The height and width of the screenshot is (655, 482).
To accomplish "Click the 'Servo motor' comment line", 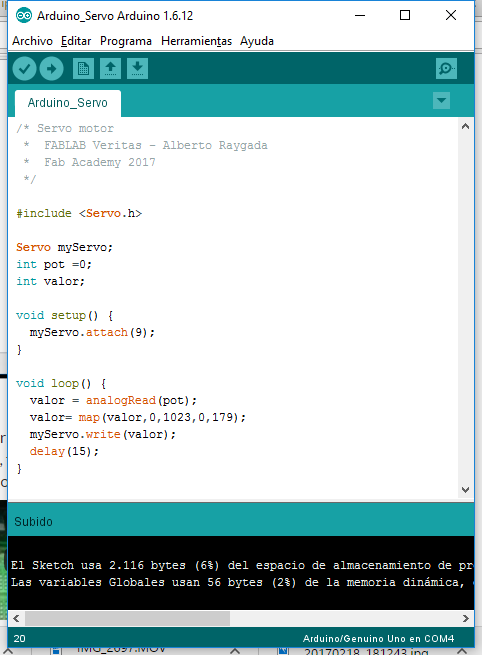I will point(65,128).
